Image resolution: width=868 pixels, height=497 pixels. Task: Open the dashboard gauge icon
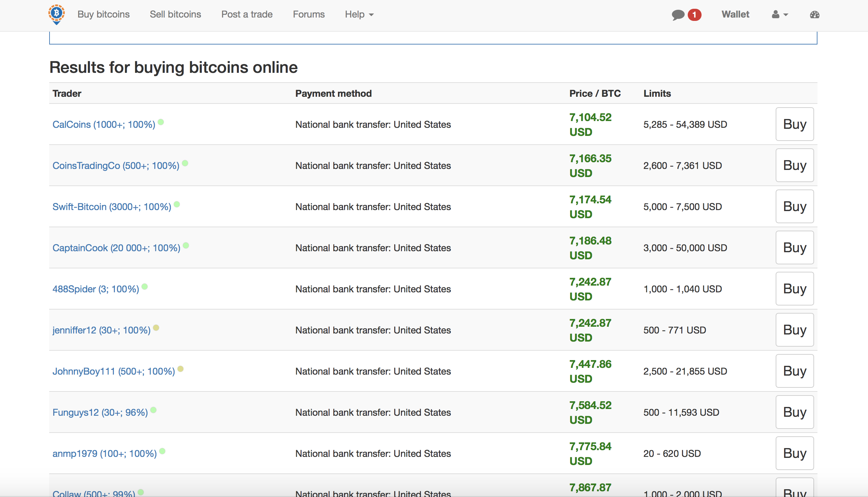point(814,15)
